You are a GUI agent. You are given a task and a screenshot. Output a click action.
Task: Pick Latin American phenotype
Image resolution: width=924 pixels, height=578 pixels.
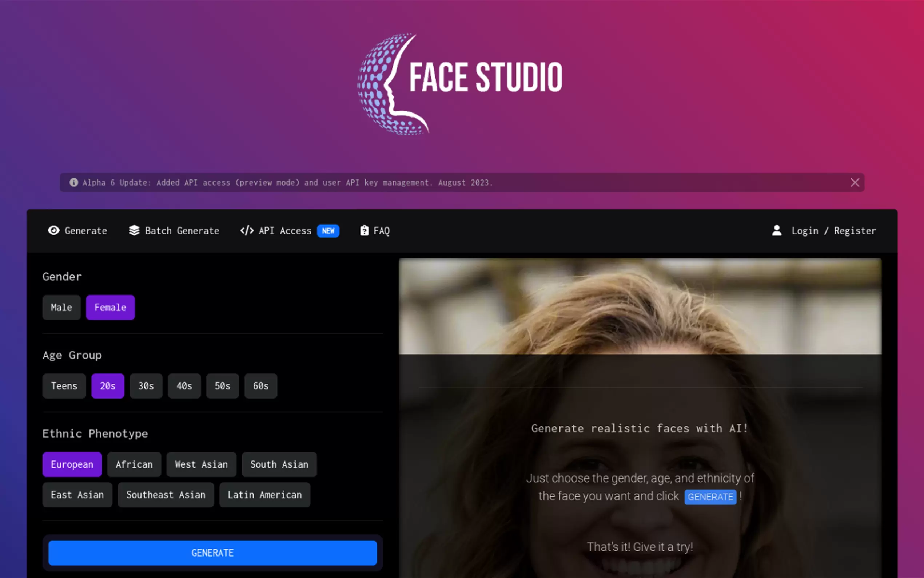click(x=264, y=495)
